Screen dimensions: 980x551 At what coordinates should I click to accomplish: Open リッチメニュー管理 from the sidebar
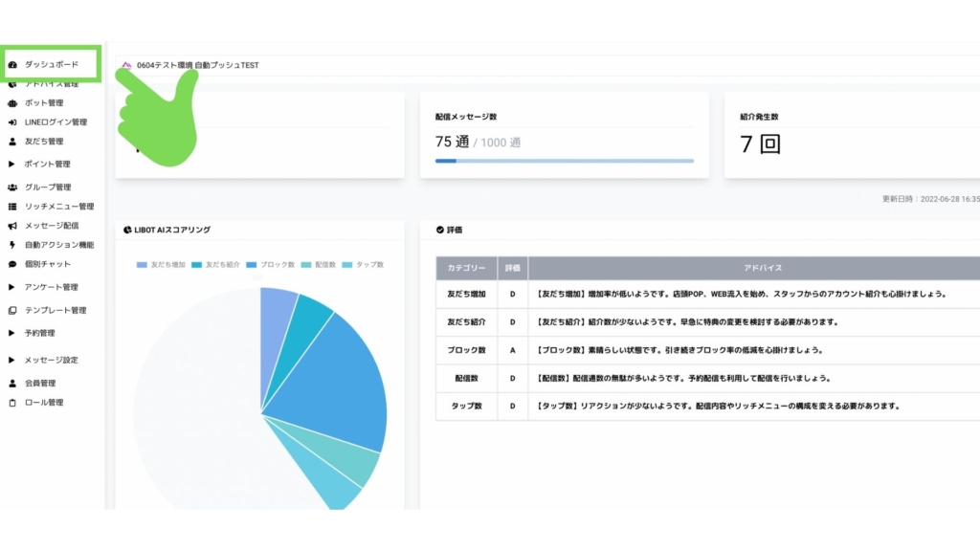(58, 207)
